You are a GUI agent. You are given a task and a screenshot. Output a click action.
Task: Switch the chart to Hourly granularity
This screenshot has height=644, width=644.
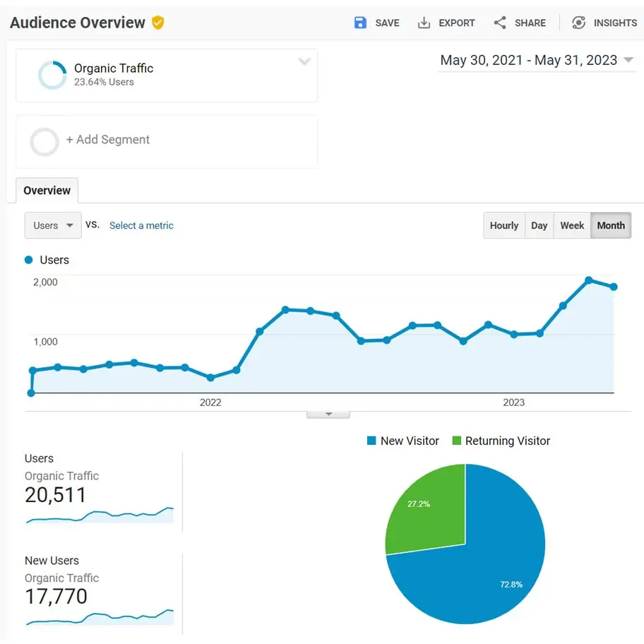click(503, 225)
